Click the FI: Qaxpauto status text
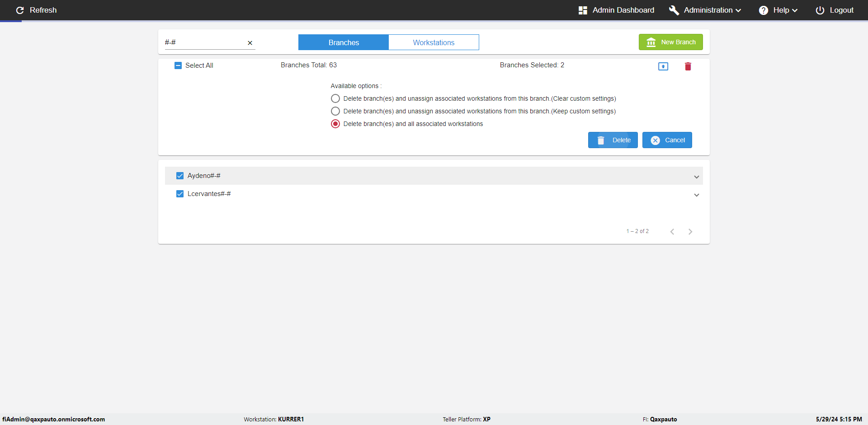This screenshot has width=868, height=425. coord(660,419)
